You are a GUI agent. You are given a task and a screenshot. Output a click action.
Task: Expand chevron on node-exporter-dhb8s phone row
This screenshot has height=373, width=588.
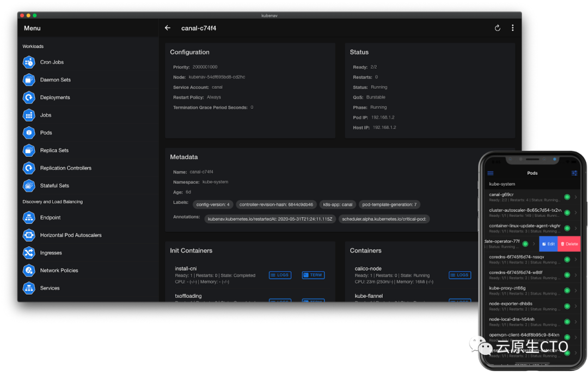[575, 306]
